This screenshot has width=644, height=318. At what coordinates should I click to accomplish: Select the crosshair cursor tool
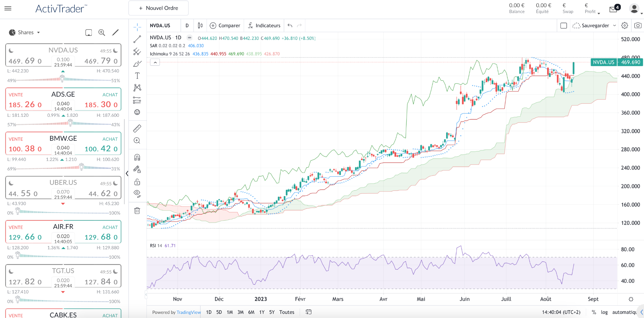(137, 27)
